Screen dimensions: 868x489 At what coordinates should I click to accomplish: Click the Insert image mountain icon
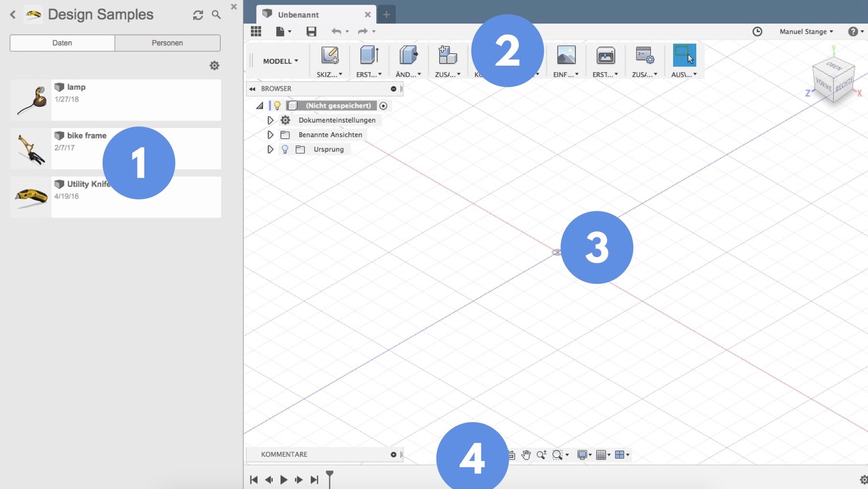[566, 55]
